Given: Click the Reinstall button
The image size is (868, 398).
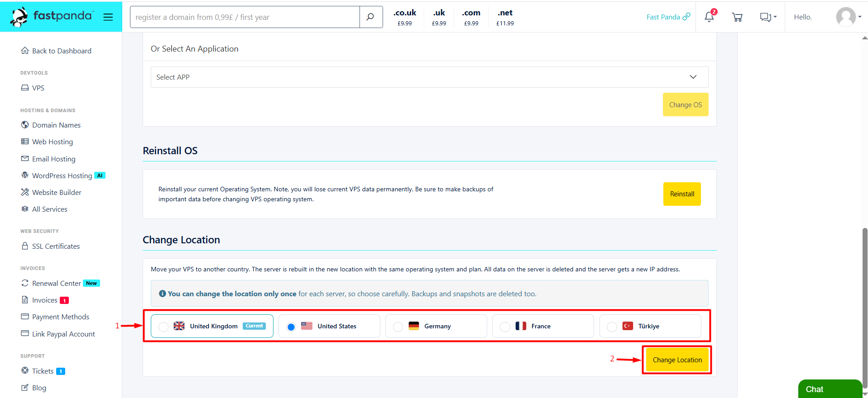Looking at the screenshot, I should pos(682,194).
